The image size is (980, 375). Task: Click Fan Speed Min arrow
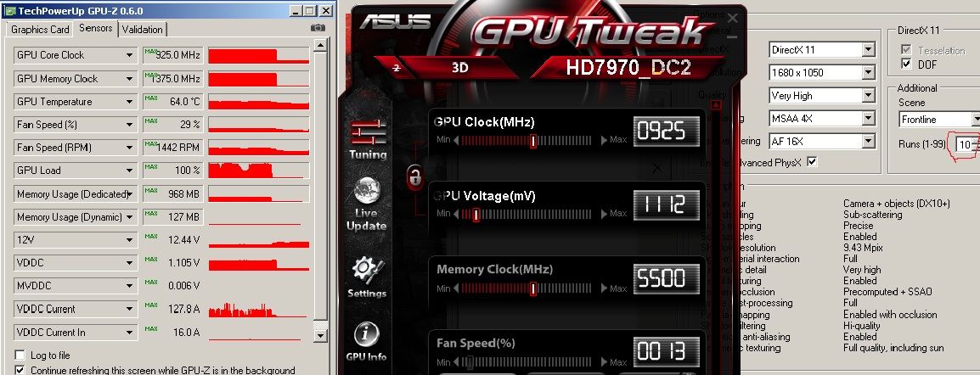pos(456,362)
